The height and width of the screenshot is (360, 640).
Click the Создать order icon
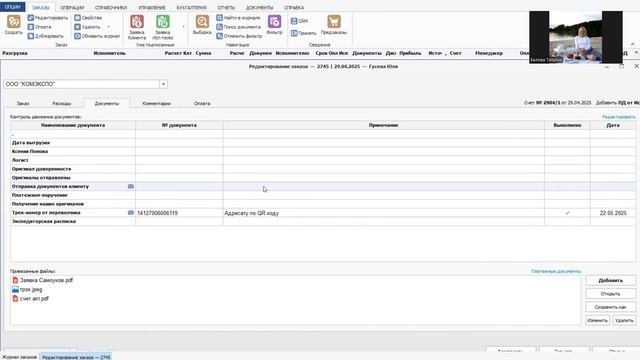[13, 25]
